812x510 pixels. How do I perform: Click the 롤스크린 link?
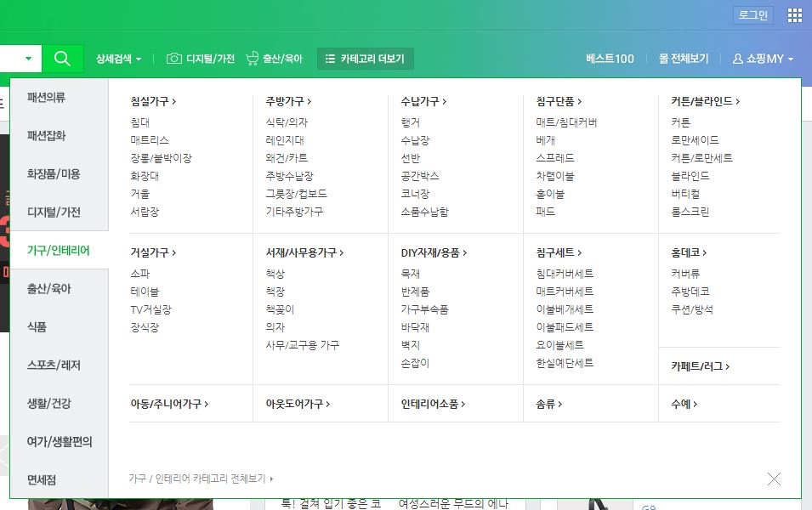(690, 212)
